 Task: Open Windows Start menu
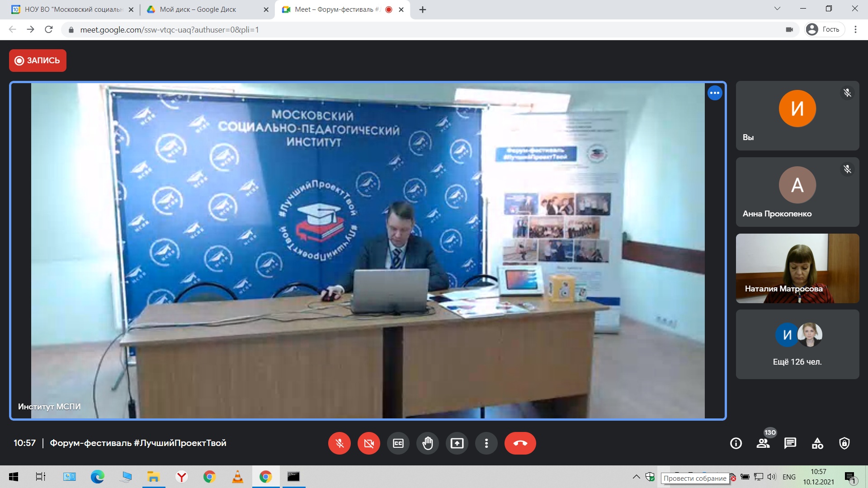(x=14, y=477)
